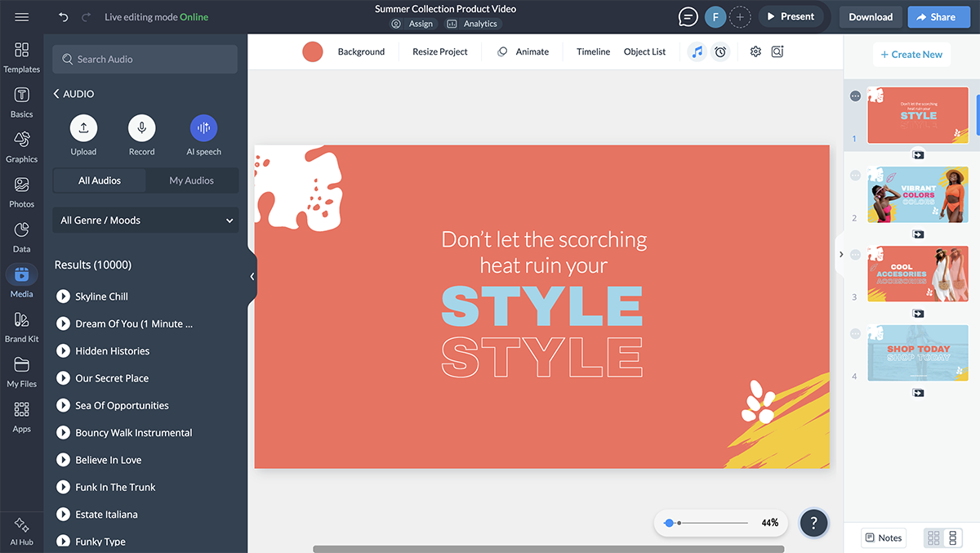The height and width of the screenshot is (553, 980).
Task: Click the zoom slider handle
Action: [669, 523]
